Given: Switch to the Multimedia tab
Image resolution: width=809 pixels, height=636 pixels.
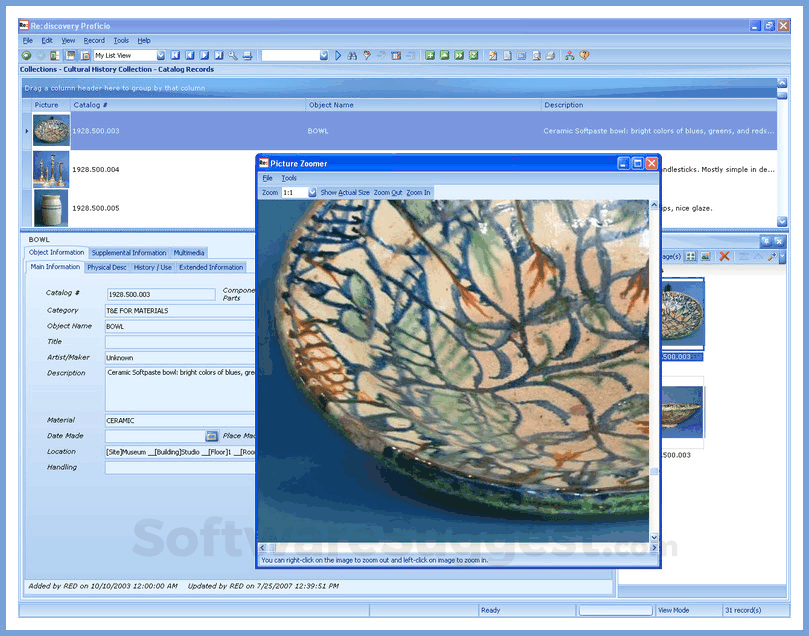Looking at the screenshot, I should click(x=189, y=253).
